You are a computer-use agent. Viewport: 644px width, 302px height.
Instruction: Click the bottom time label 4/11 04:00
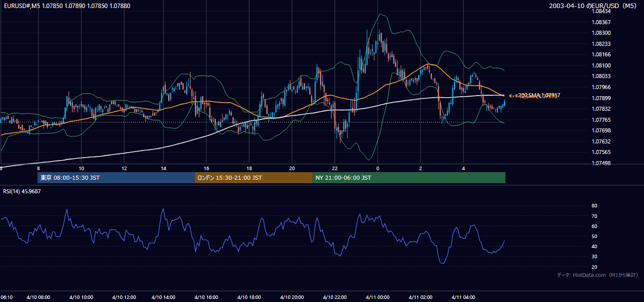pos(464,297)
